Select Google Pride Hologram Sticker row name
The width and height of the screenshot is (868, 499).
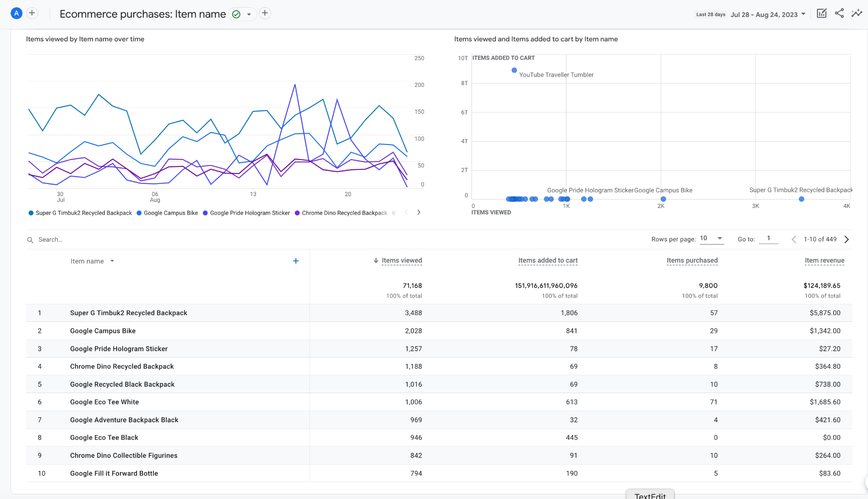(119, 349)
